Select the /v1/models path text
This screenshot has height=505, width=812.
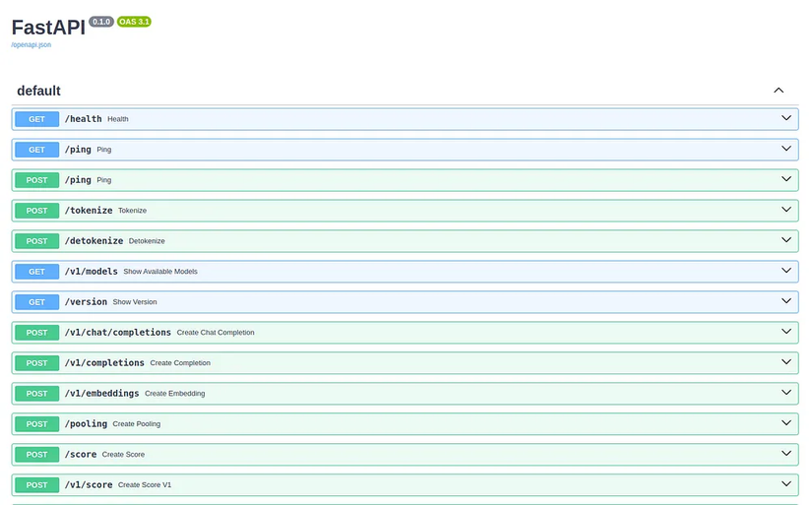[92, 272]
